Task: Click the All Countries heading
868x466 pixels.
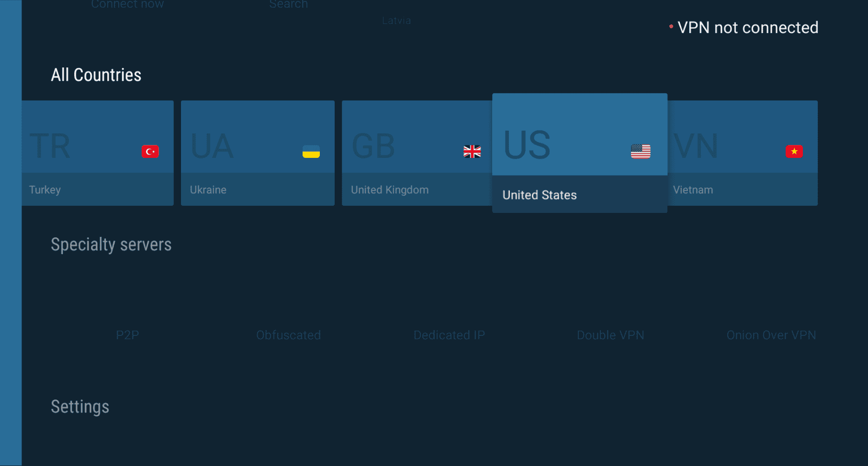Action: click(x=96, y=75)
